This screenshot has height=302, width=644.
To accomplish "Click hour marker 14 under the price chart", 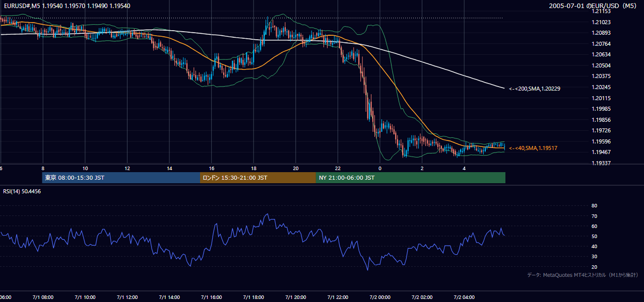I will 169,168.
